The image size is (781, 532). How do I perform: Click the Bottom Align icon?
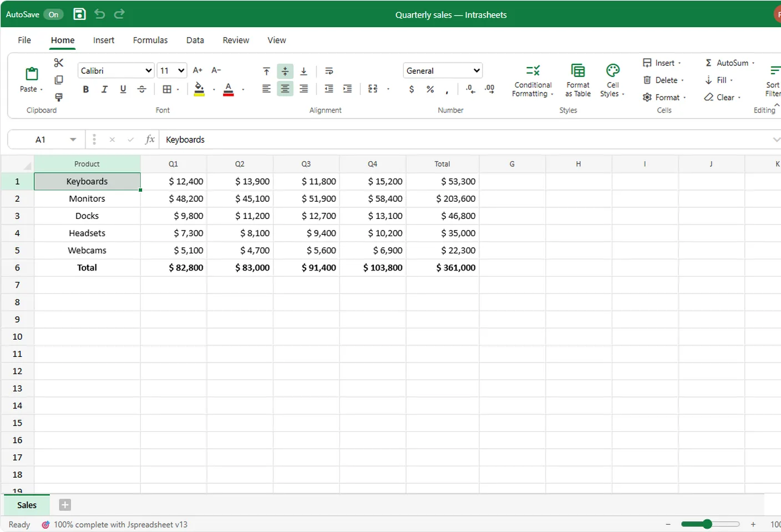point(304,71)
